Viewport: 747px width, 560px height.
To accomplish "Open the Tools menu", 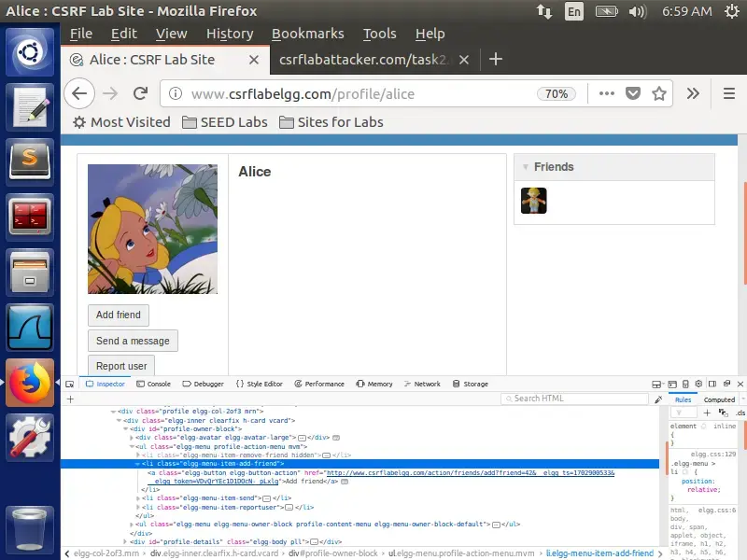I will [x=380, y=34].
